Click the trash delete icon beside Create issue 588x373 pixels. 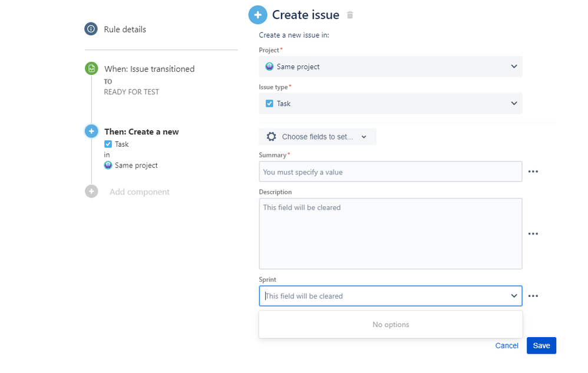tap(350, 15)
